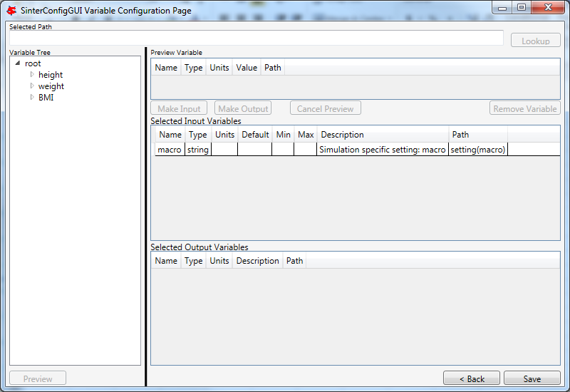Expand the height node arrow
This screenshot has width=570, height=392.
tap(32, 75)
